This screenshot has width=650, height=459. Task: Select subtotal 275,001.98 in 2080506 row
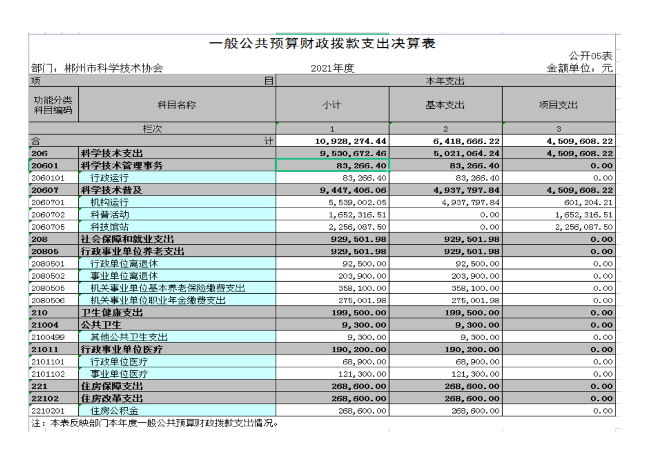click(x=332, y=300)
